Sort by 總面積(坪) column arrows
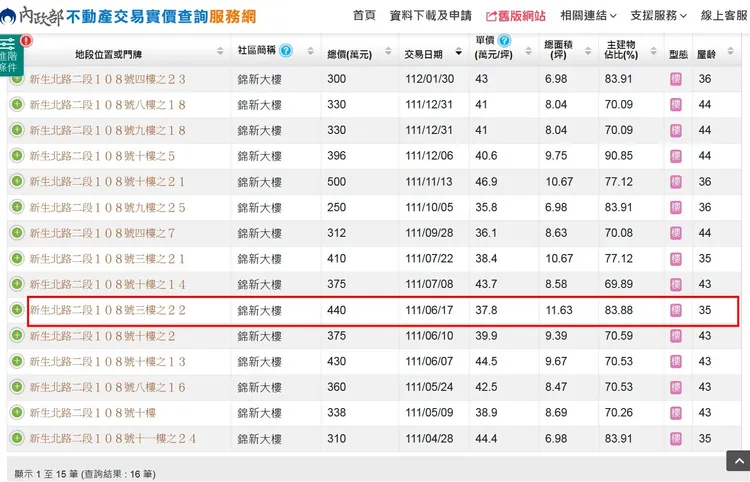 [x=588, y=50]
